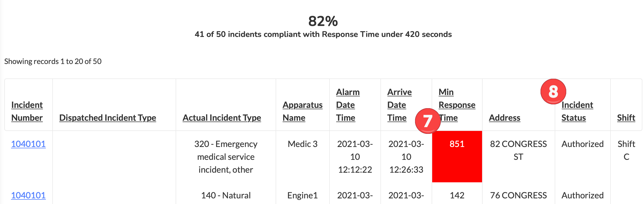Image resolution: width=644 pixels, height=204 pixels.
Task: Click the red number 7 annotation badge
Action: coord(428,121)
